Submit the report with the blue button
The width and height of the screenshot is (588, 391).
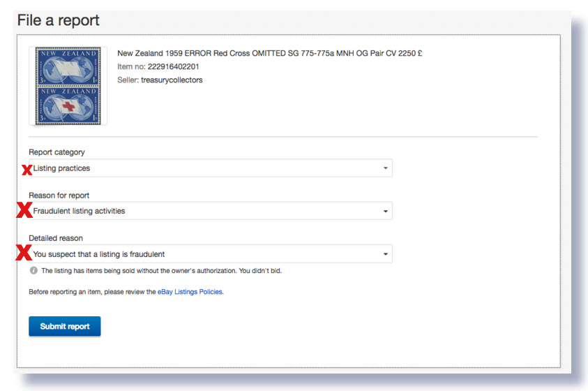tap(65, 326)
